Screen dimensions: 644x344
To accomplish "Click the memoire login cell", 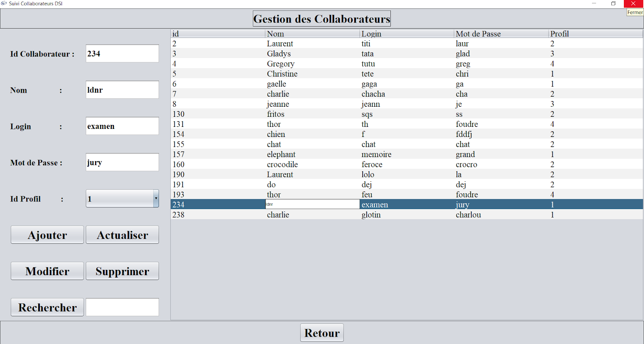I will click(407, 154).
